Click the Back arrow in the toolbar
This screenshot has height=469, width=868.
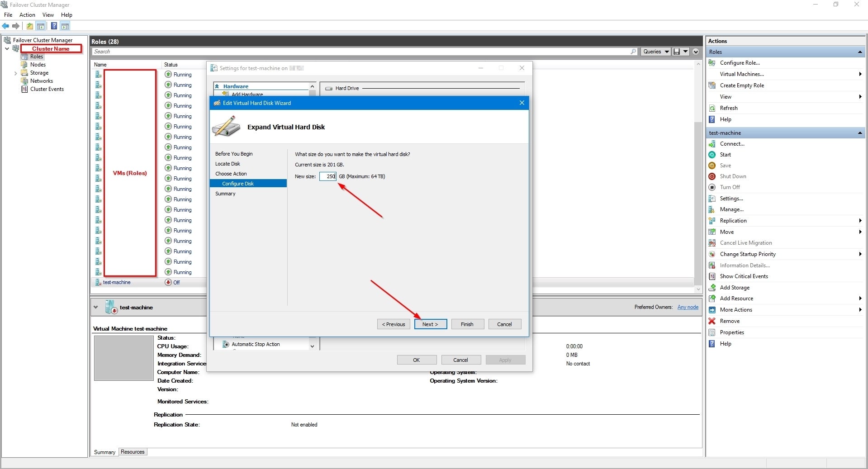5,26
